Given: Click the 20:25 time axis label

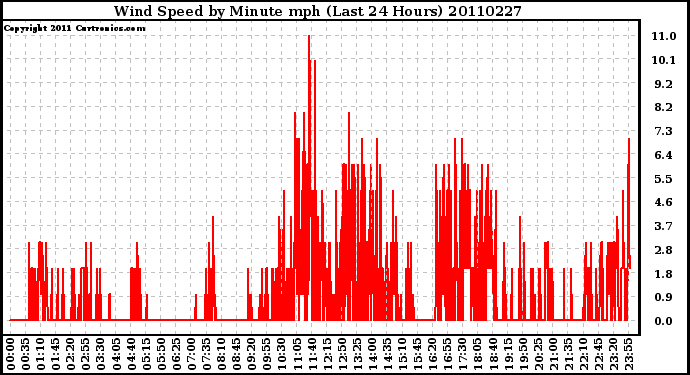Looking at the screenshot, I should click(x=538, y=355).
